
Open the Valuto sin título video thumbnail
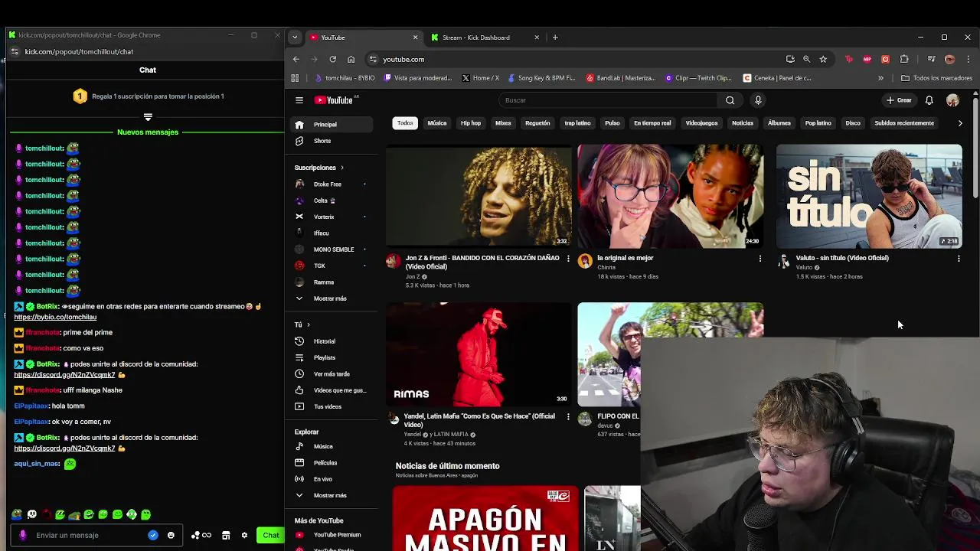pos(869,196)
